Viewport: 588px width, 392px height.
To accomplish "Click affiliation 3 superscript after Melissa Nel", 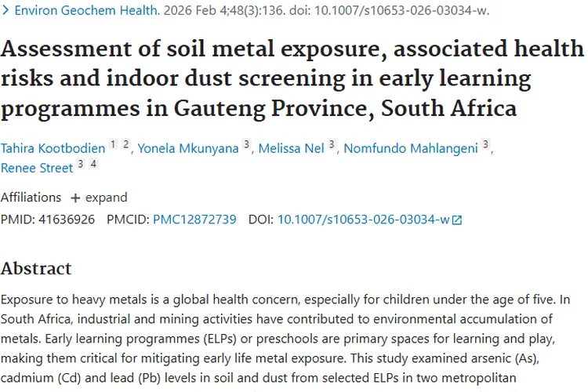I will tap(332, 145).
